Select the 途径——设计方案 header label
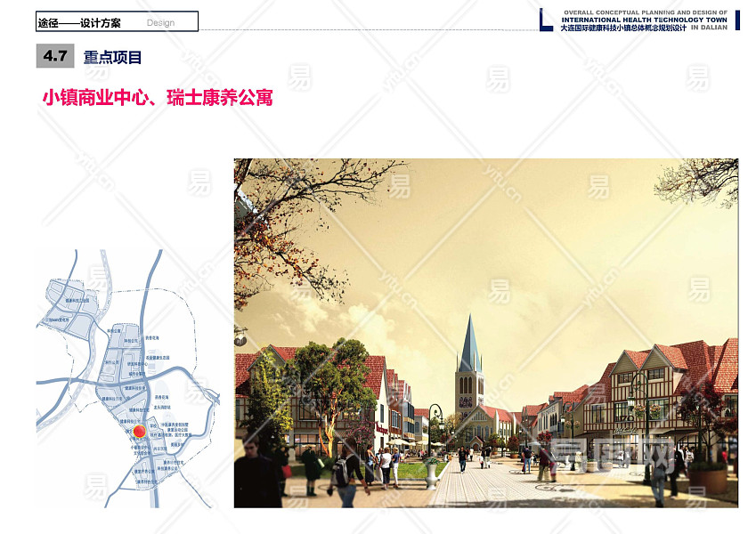Screen dimensions: 756x534 click(79, 22)
